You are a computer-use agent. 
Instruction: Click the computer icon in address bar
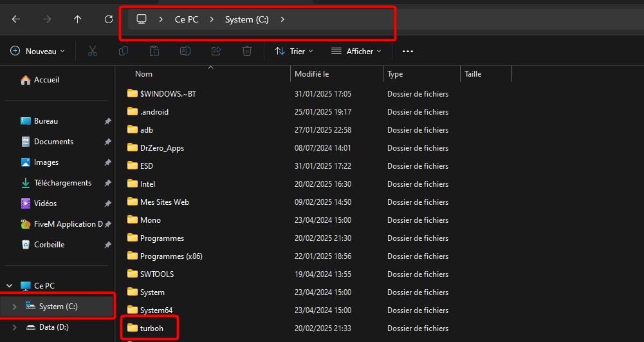(x=142, y=19)
